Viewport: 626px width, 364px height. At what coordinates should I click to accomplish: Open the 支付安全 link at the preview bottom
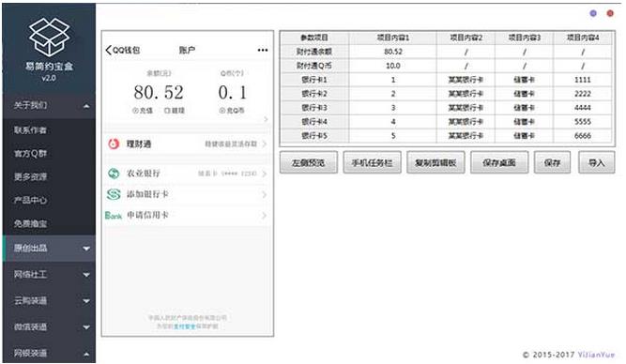coord(185,326)
